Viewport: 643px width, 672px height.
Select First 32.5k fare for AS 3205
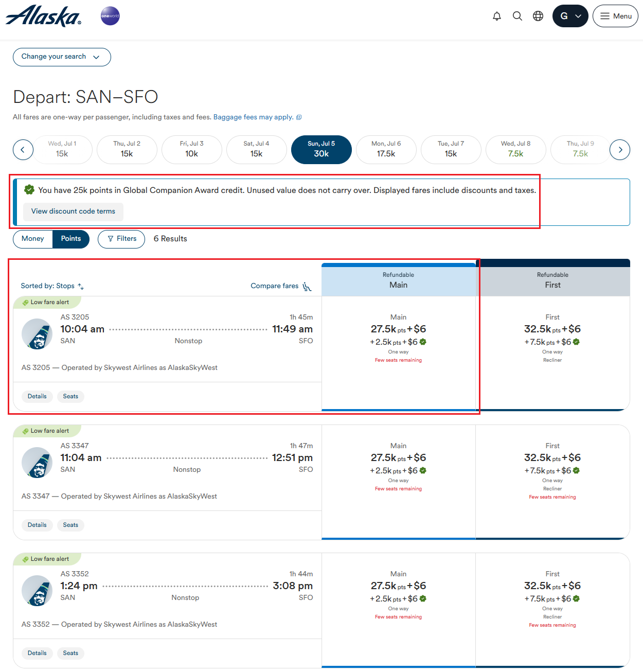pyautogui.click(x=553, y=353)
